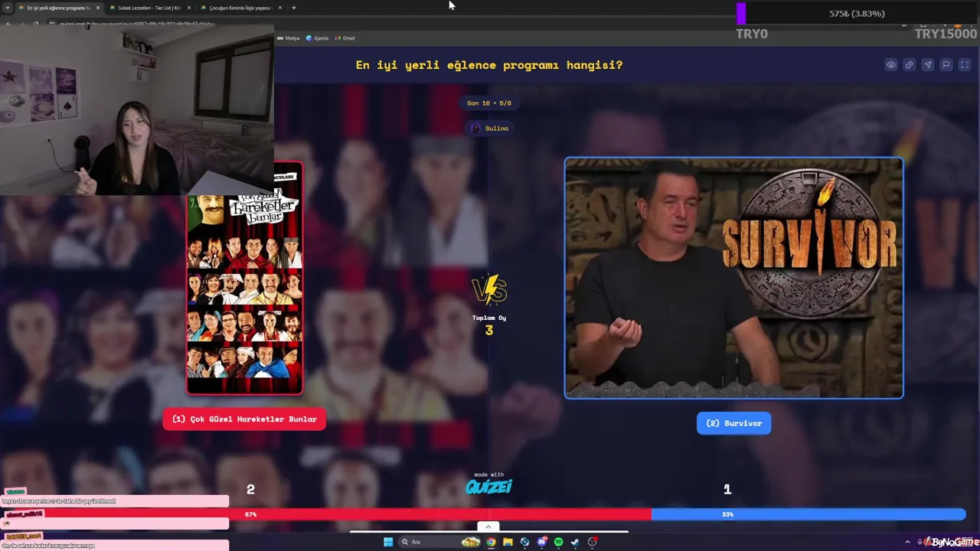Click the Sulina user badge
The image size is (980, 551).
(x=490, y=129)
